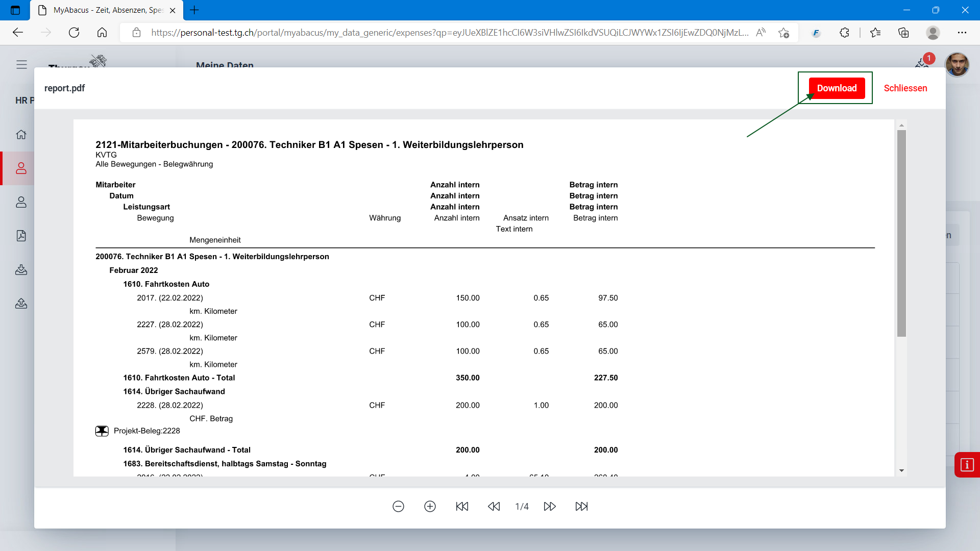Go to previous page of report
The image size is (980, 551).
click(x=494, y=506)
